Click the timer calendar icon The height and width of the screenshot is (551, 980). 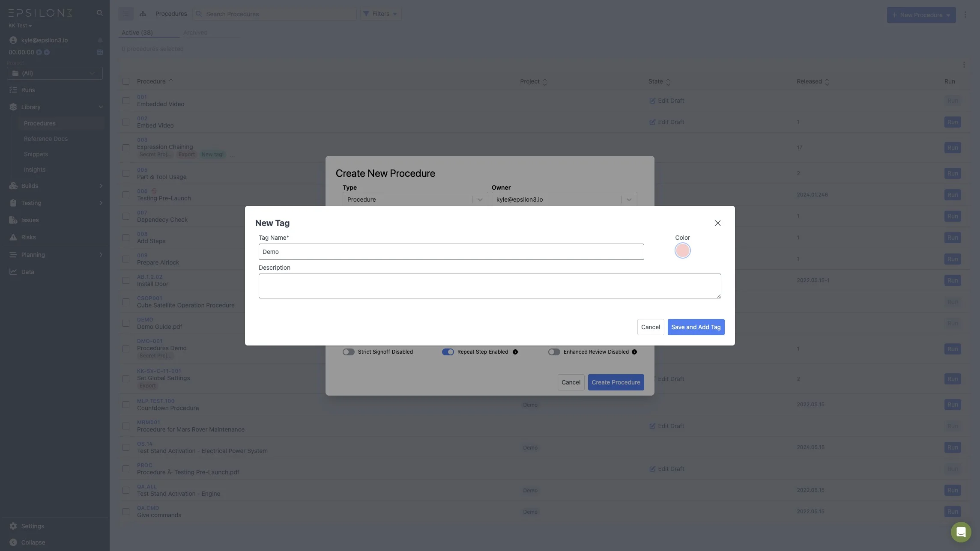click(100, 52)
